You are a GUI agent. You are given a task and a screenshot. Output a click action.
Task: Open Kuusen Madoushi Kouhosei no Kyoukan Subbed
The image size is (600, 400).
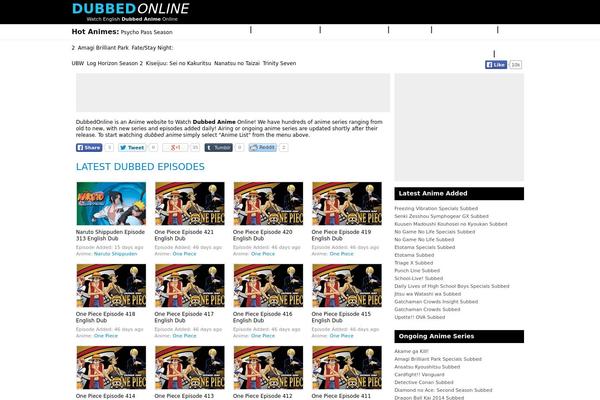tap(451, 224)
